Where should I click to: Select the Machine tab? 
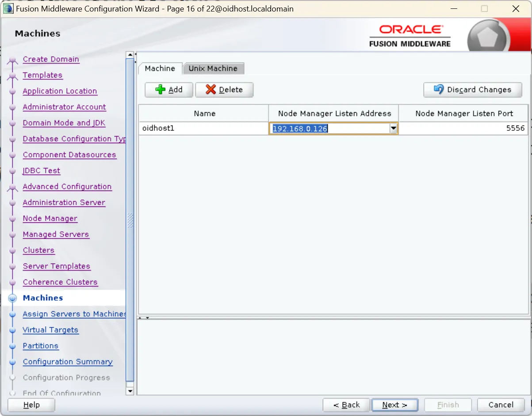click(160, 69)
